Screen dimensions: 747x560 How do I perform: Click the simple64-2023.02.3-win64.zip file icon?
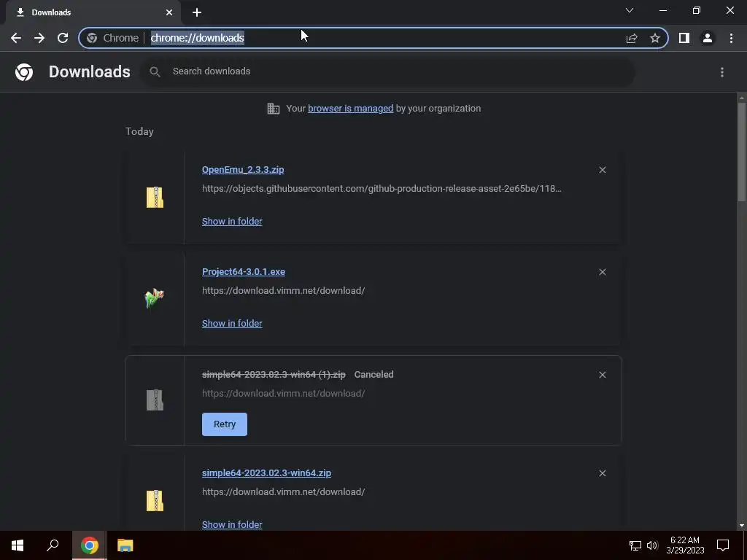[155, 500]
